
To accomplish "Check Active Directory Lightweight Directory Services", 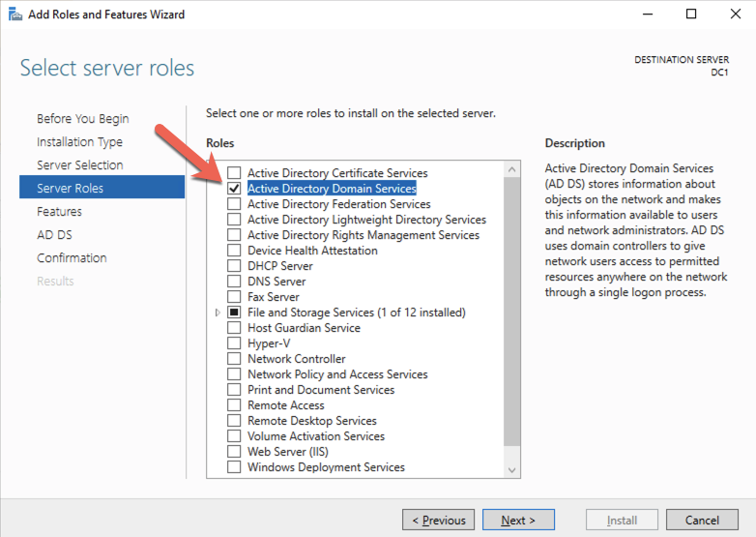I will [x=234, y=219].
